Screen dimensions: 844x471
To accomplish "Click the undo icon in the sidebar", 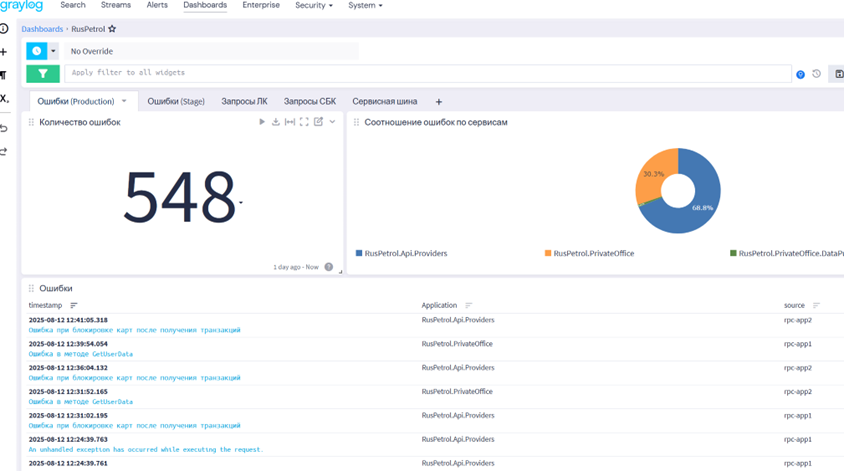I will point(4,128).
